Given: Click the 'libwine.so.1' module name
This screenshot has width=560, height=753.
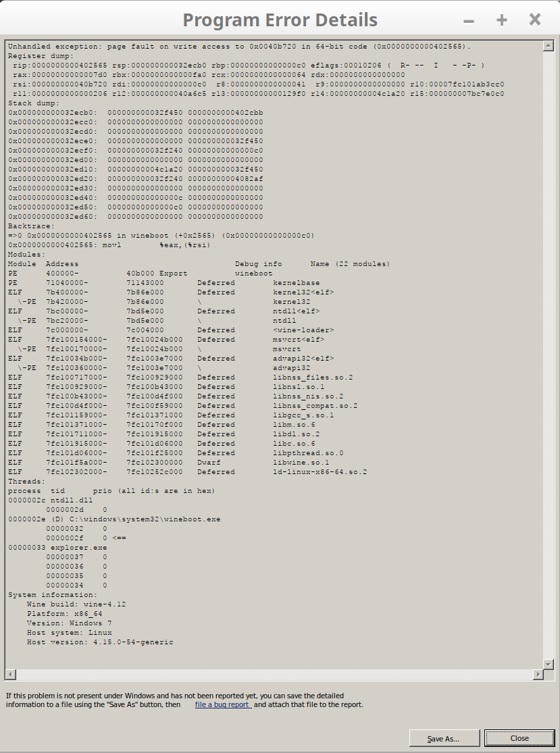Looking at the screenshot, I should point(301,463).
